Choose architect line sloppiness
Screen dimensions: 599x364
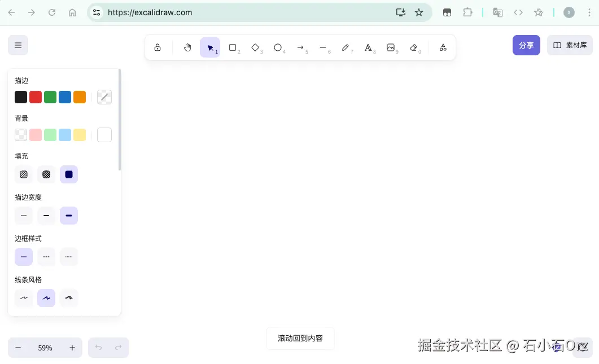24,298
